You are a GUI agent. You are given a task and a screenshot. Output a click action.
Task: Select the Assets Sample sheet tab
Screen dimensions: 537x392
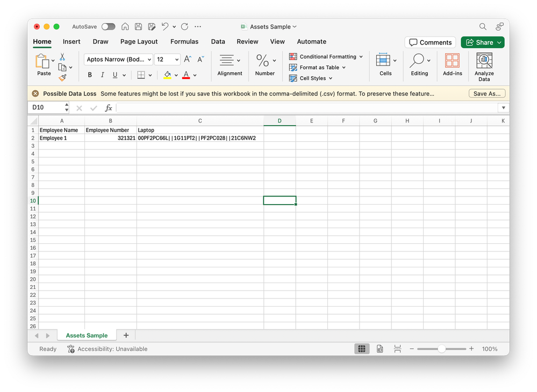pos(87,335)
